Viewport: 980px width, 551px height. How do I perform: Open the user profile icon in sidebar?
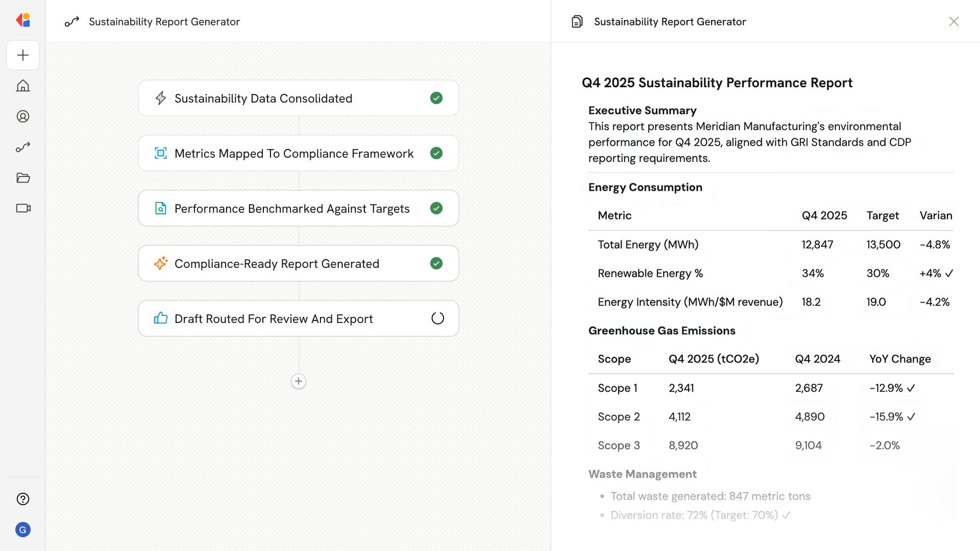(23, 116)
